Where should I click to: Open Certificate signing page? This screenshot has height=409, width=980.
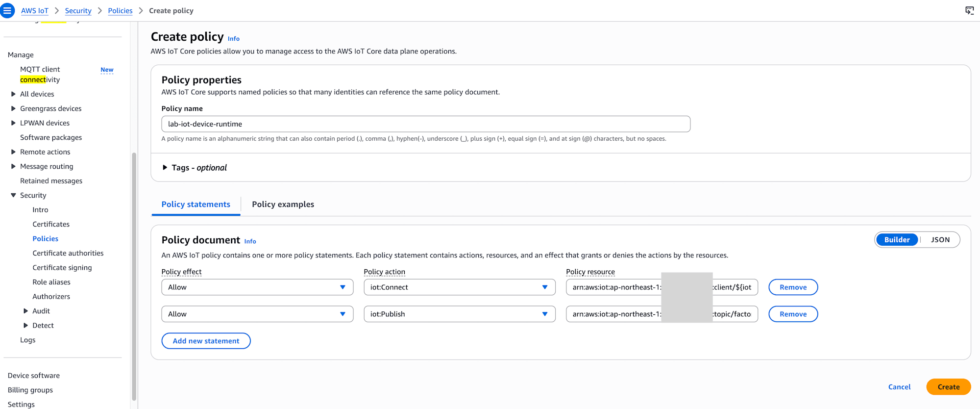point(62,268)
